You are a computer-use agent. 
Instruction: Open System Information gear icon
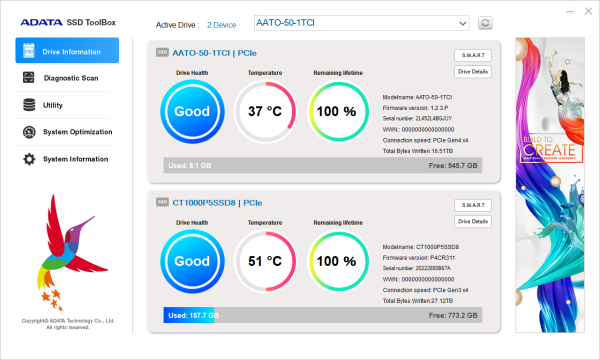[x=29, y=159]
